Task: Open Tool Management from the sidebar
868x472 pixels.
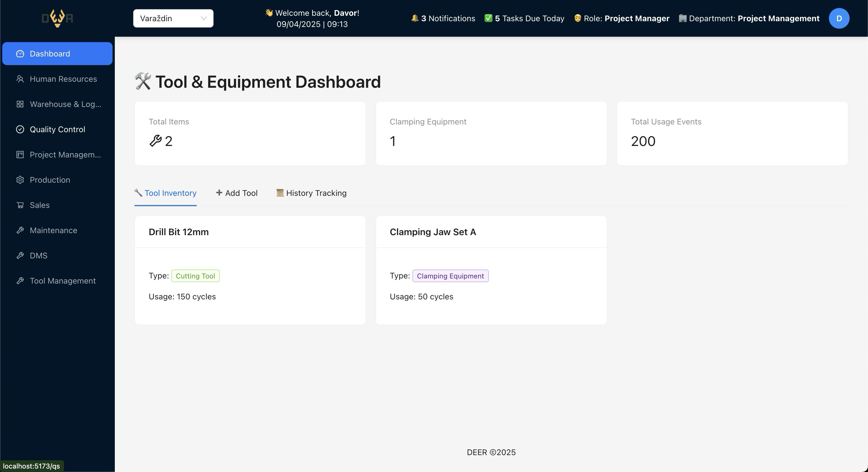Action: click(x=57, y=281)
